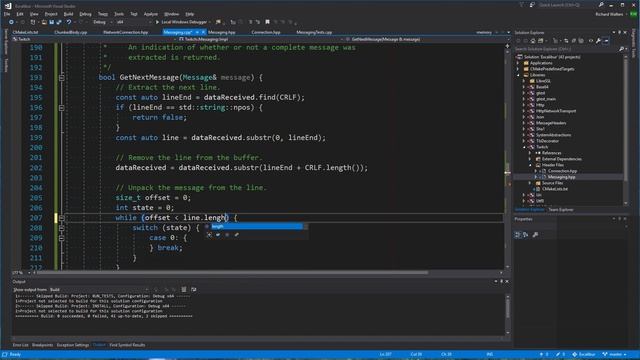Switch to MessagingTests.cpp tab
This screenshot has width=640, height=360.
coord(314,32)
